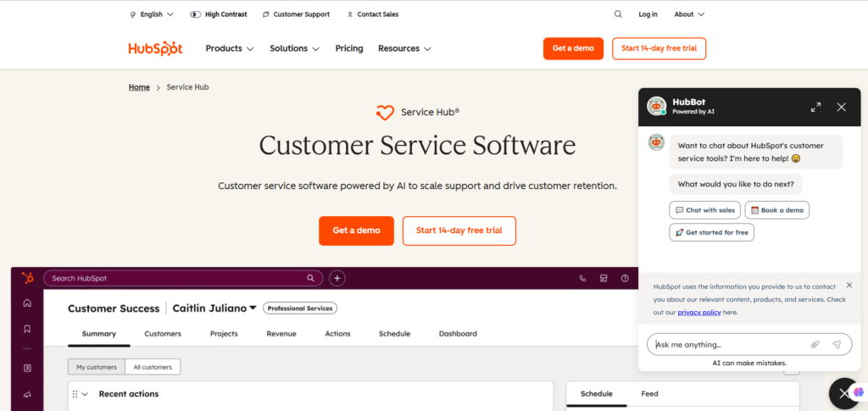The width and height of the screenshot is (868, 411).
Task: Switch to the Revenue tab
Action: click(x=281, y=334)
